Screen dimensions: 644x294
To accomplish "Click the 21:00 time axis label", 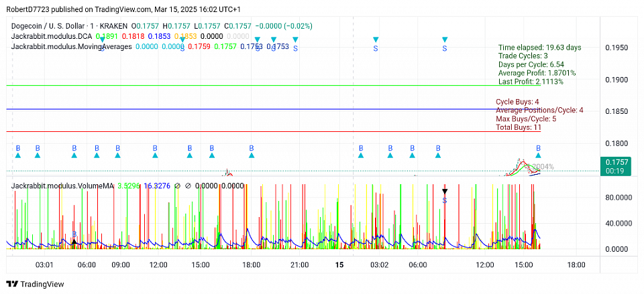I will (299, 265).
